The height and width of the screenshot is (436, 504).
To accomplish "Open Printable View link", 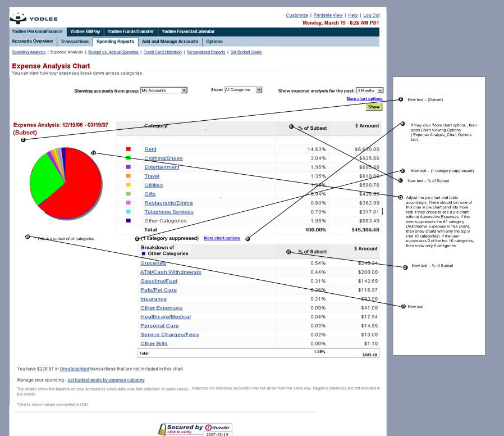I will (x=328, y=15).
